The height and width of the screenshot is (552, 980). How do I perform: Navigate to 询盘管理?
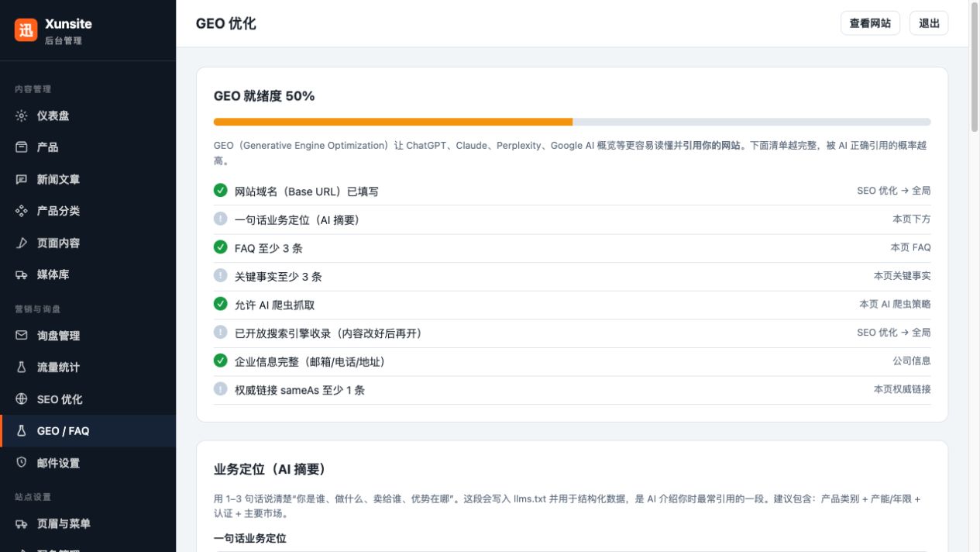pyautogui.click(x=88, y=336)
